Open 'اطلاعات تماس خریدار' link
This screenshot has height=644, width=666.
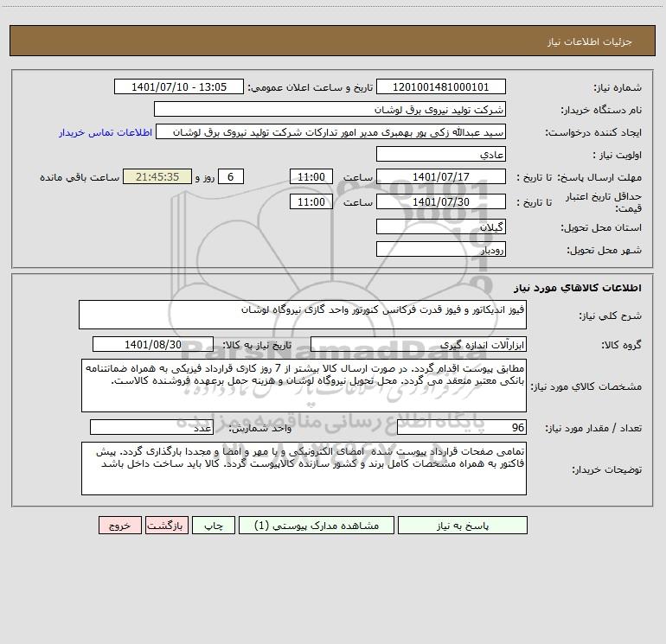pyautogui.click(x=106, y=132)
